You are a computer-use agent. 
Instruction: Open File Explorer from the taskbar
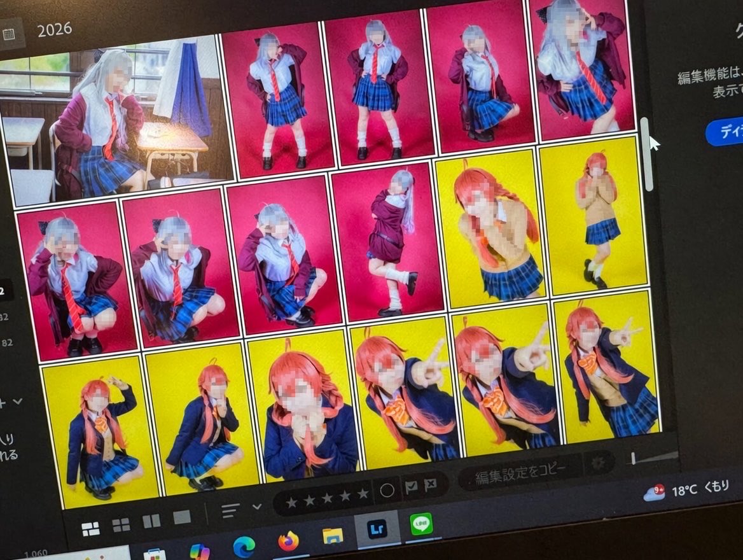click(333, 535)
